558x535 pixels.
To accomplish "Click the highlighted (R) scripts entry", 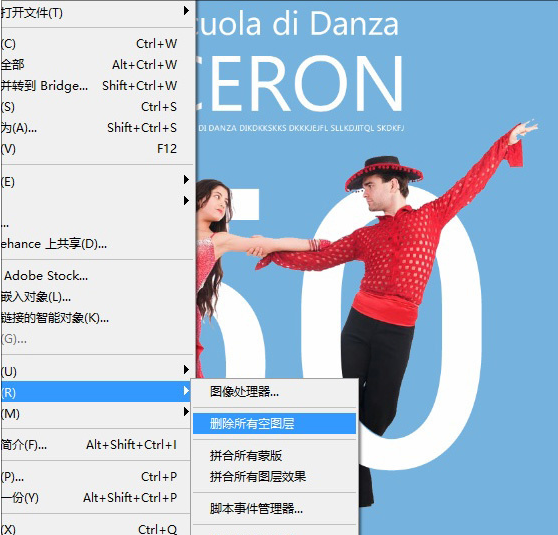I will point(96,392).
